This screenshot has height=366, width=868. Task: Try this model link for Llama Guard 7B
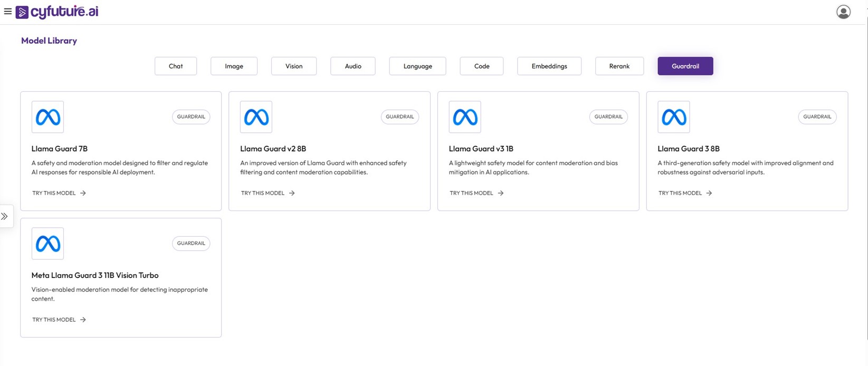(59, 193)
